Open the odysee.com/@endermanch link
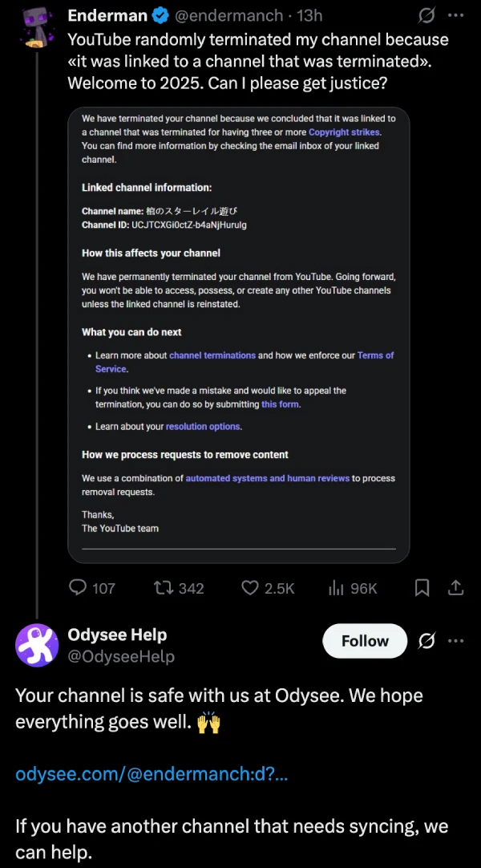This screenshot has width=481, height=868. coord(152,774)
